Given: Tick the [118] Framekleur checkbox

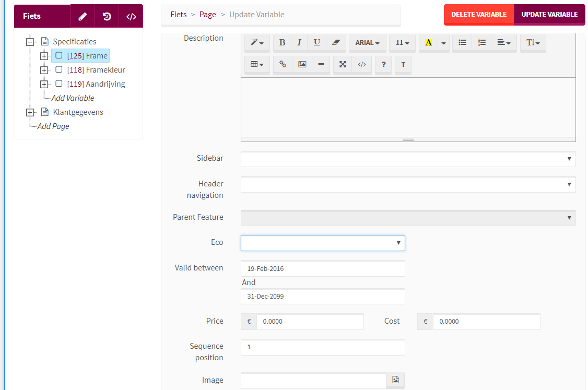Looking at the screenshot, I should pos(59,69).
